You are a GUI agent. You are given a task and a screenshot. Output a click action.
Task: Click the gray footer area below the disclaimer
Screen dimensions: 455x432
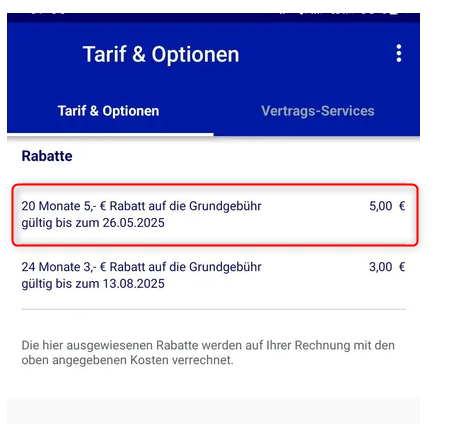pyautogui.click(x=213, y=411)
